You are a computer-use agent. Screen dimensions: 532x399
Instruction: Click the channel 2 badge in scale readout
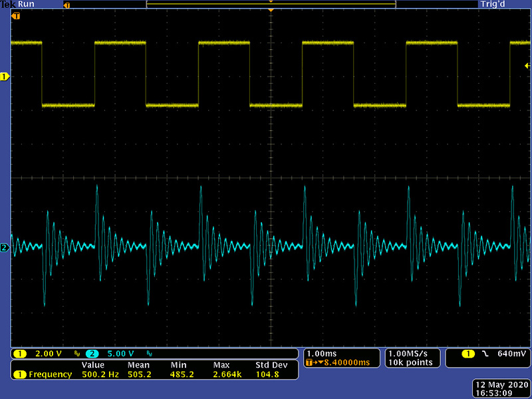92,353
